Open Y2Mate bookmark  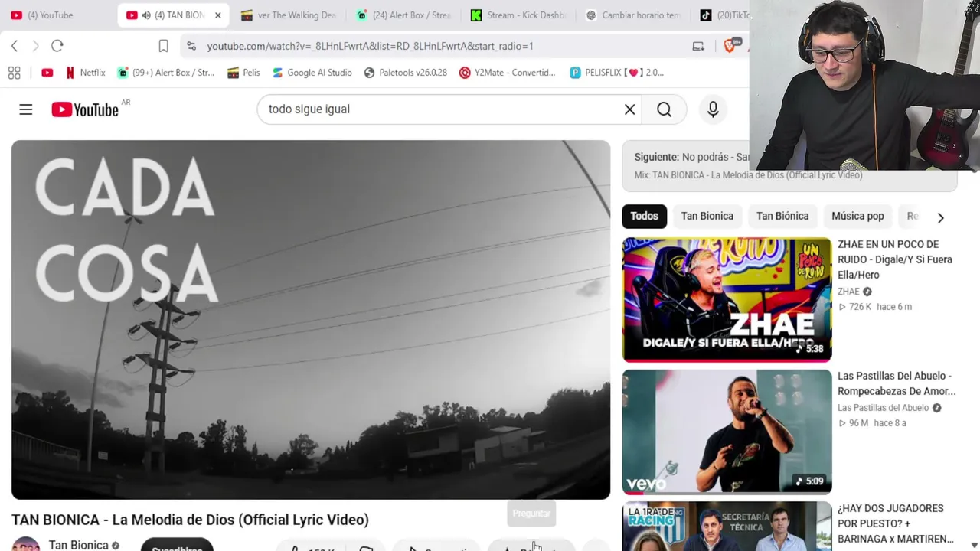507,73
